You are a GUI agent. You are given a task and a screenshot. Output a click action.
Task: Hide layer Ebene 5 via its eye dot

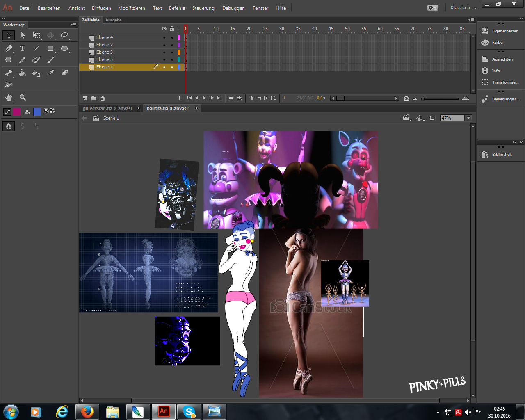[x=164, y=59]
